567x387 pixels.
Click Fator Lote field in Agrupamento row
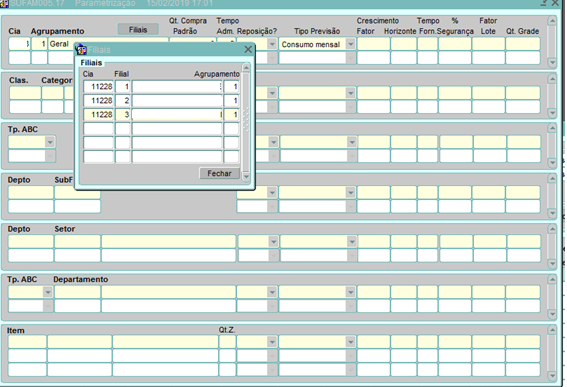click(x=488, y=44)
